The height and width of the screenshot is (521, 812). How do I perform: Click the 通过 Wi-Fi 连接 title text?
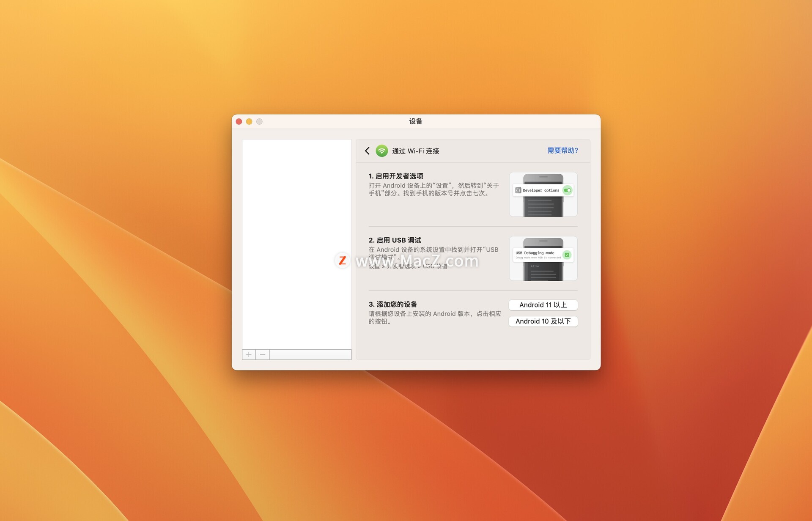(415, 151)
